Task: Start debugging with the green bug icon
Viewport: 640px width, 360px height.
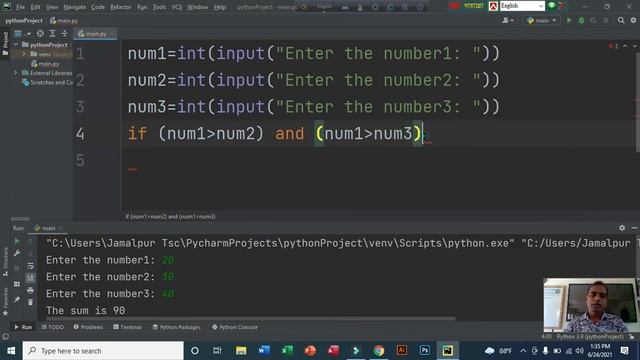Action: click(581, 20)
